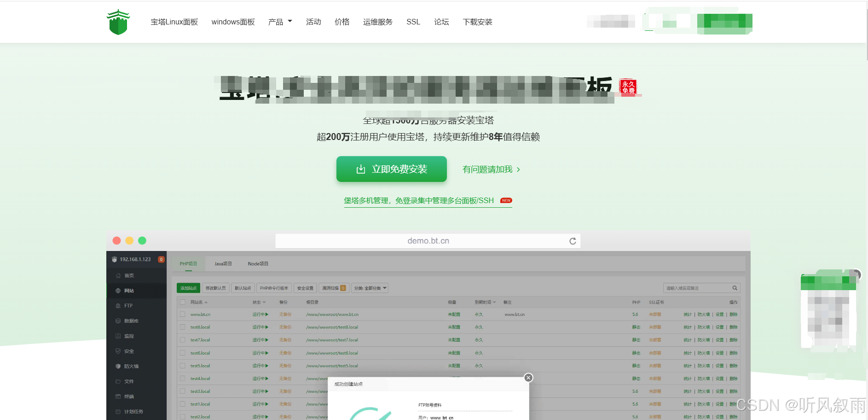Click the 立即免费安装 button
This screenshot has height=420, width=868.
pos(392,169)
